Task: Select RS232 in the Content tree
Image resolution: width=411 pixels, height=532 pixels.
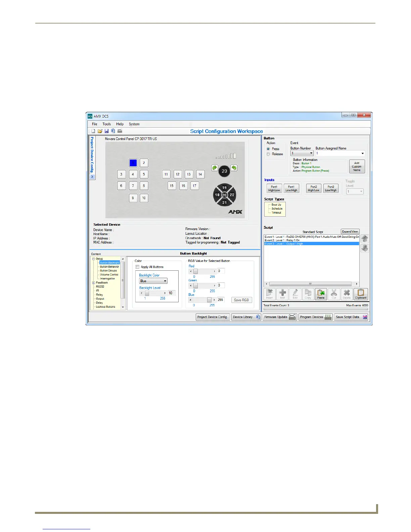Action: [100, 287]
